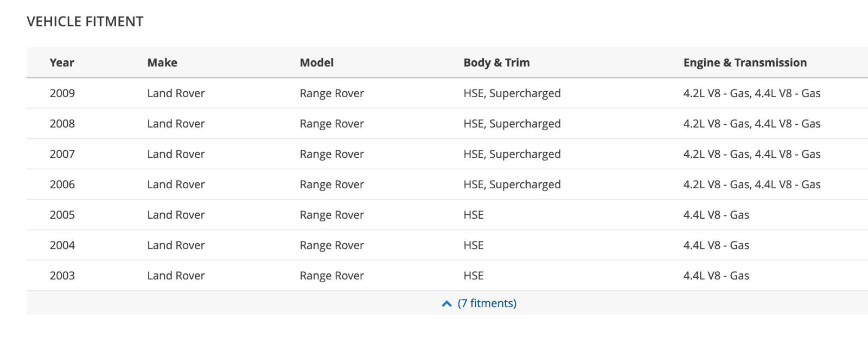Click the 2006 year cell
The height and width of the screenshot is (338, 868).
tap(62, 184)
